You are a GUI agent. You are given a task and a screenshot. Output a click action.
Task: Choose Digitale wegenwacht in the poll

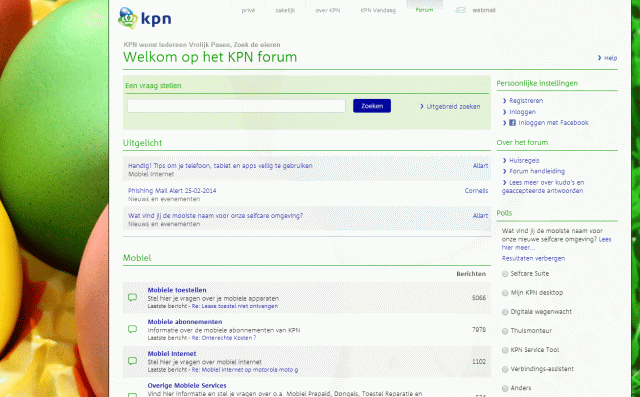505,312
